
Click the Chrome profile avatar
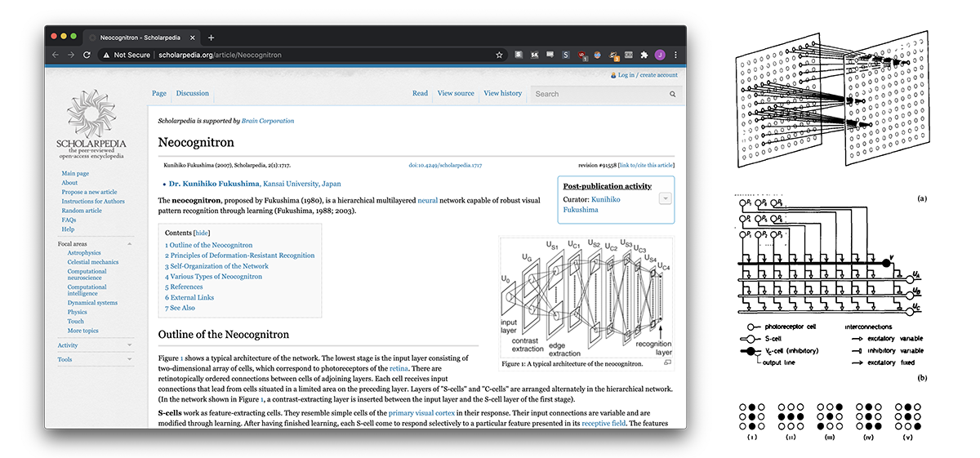click(x=660, y=55)
